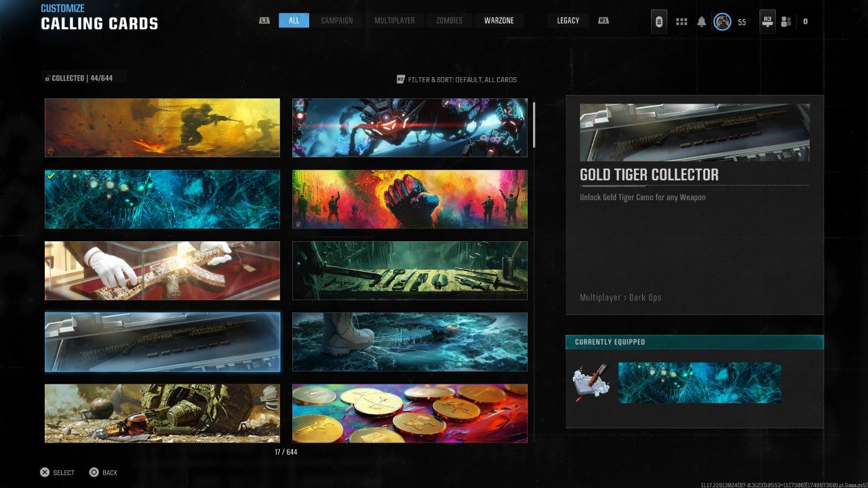868x488 pixels.
Task: Click the currently equipped calling card preview
Action: coord(700,383)
